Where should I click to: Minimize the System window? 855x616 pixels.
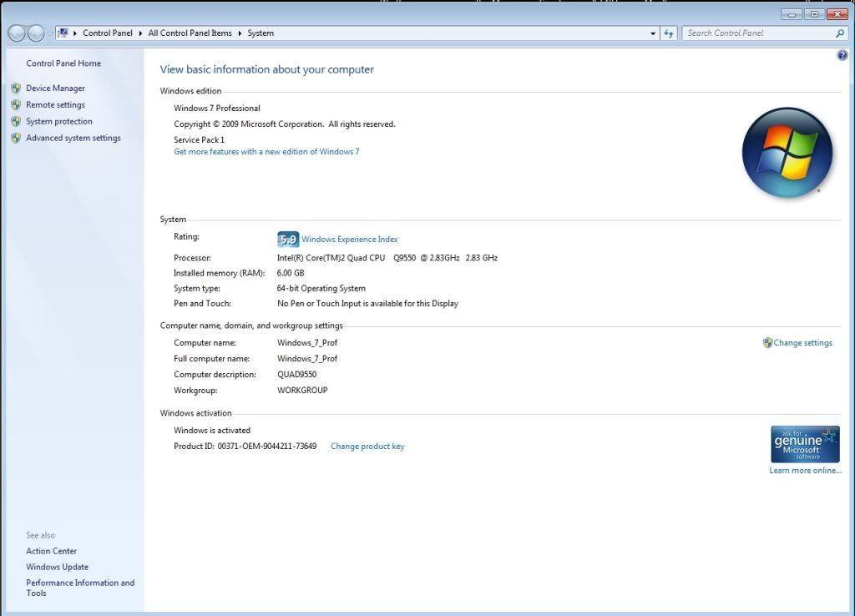click(x=792, y=14)
